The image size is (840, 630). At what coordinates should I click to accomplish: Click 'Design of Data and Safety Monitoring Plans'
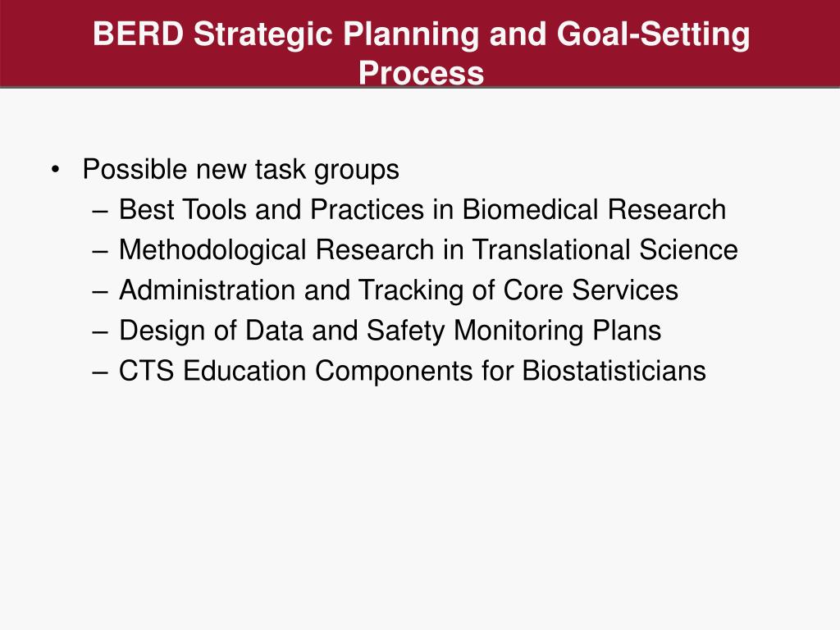point(390,331)
